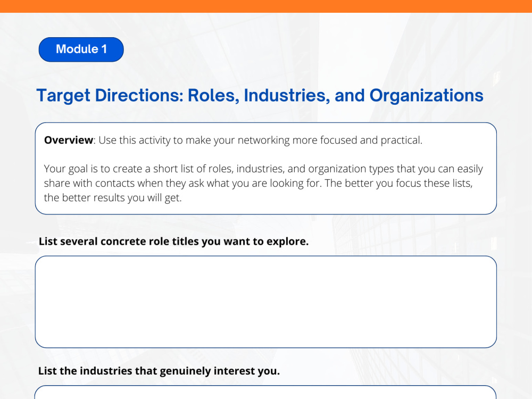Click the line starting share with contacts
532x399 pixels.
pyautogui.click(x=258, y=183)
